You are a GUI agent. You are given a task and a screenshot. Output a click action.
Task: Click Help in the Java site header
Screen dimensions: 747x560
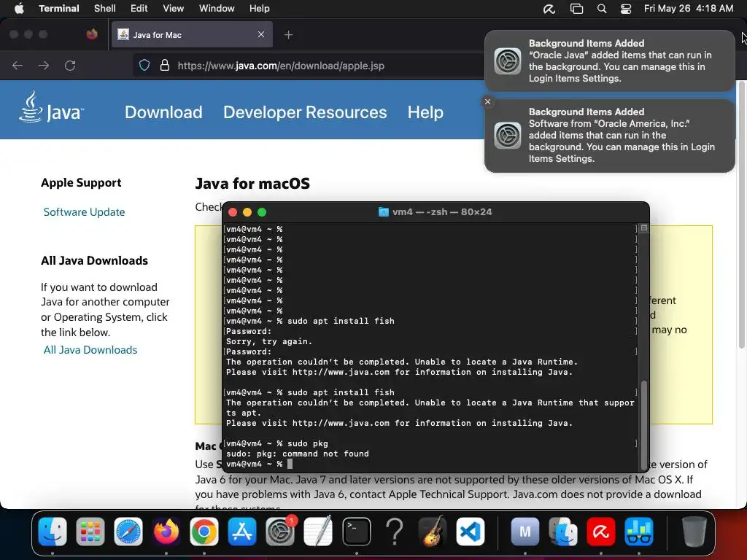(x=425, y=112)
